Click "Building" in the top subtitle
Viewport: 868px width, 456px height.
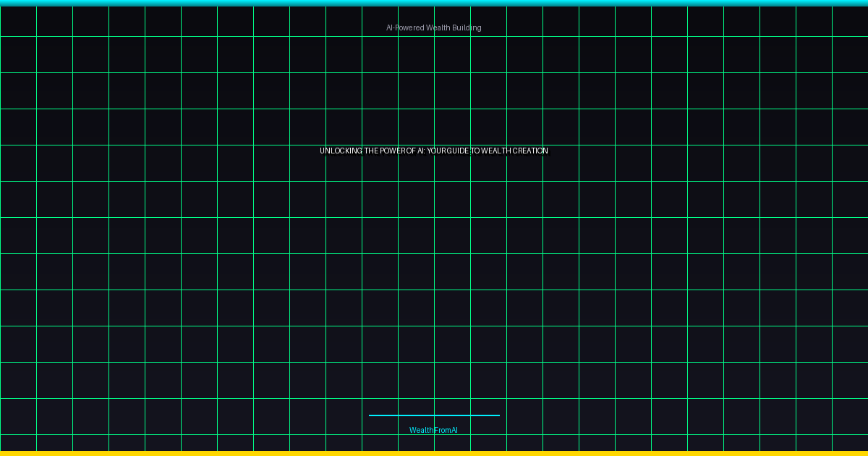pyautogui.click(x=467, y=28)
